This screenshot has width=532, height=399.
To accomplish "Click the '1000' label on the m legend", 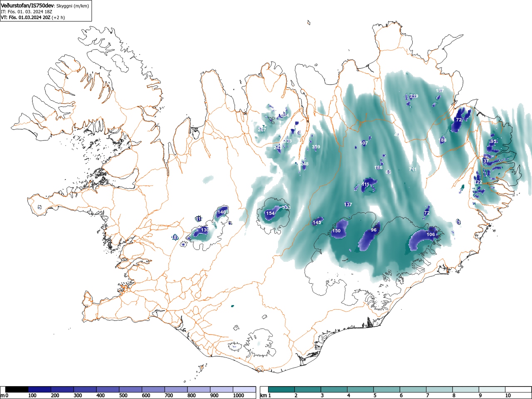I will click(239, 396).
